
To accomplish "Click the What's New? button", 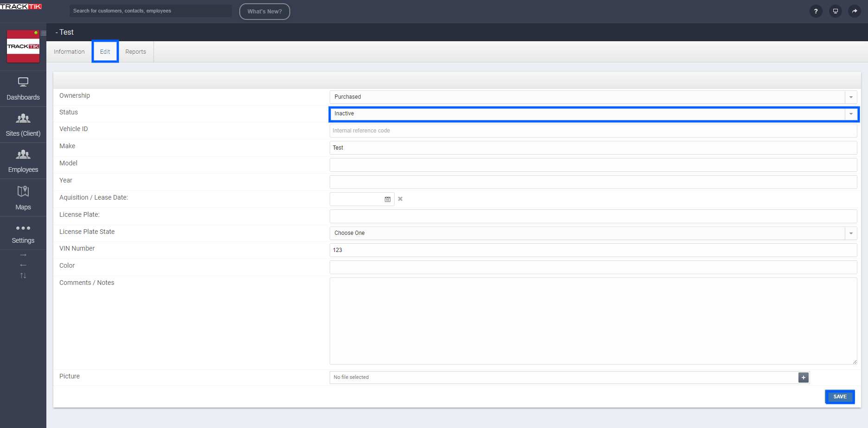I will (x=265, y=12).
